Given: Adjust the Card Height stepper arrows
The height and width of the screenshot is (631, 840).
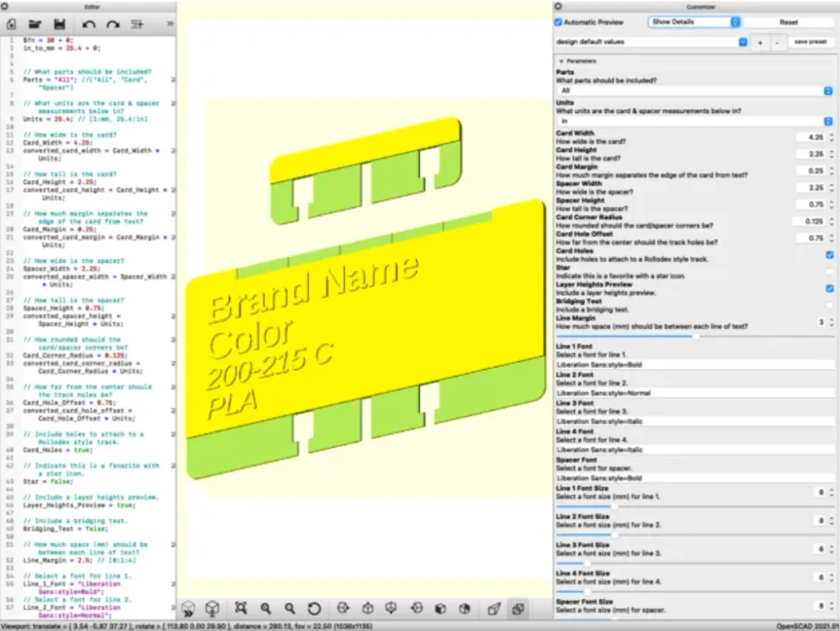Looking at the screenshot, I should click(831, 154).
